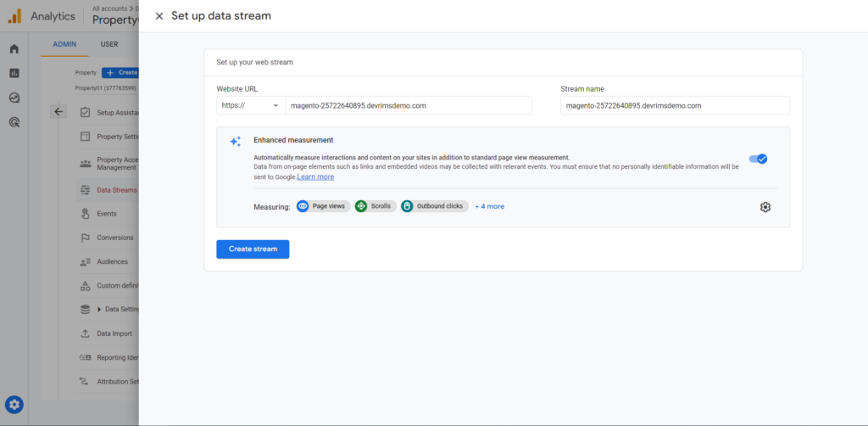
Task: Click the Setup Assistant checkbox icon
Action: point(86,113)
